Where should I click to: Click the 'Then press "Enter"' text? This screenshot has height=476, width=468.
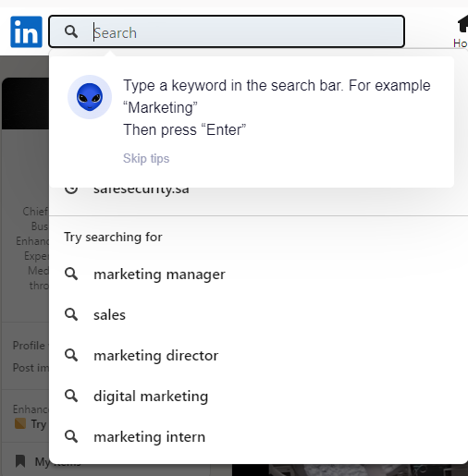pyautogui.click(x=185, y=129)
